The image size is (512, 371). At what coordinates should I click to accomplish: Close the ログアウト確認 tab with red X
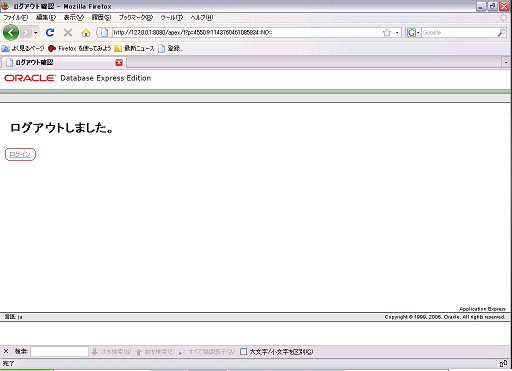click(x=119, y=62)
